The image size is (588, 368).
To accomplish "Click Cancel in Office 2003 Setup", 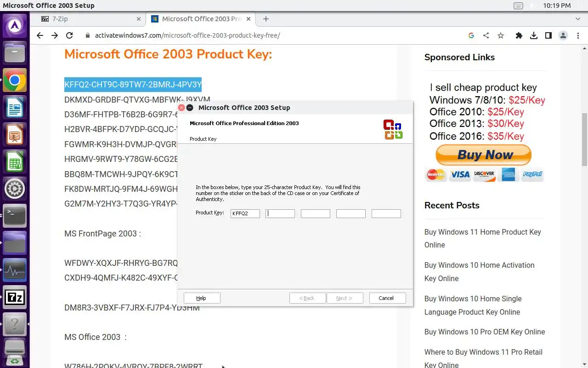I will [387, 298].
